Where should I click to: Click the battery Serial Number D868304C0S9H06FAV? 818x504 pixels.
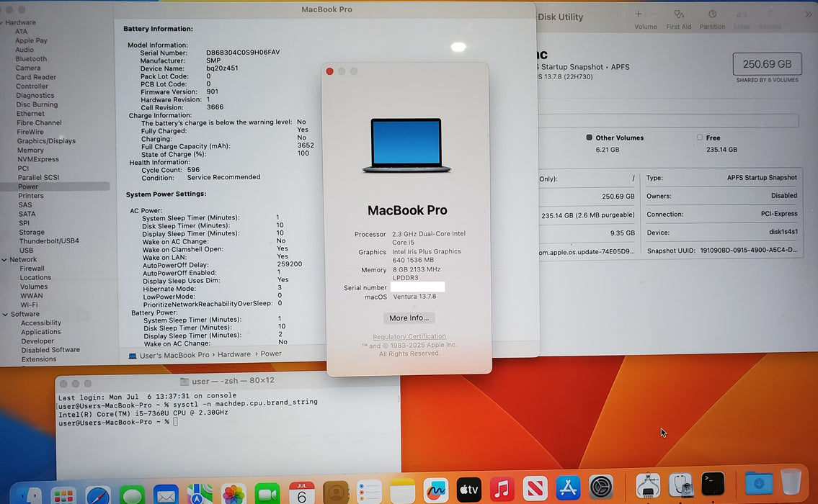pyautogui.click(x=243, y=52)
